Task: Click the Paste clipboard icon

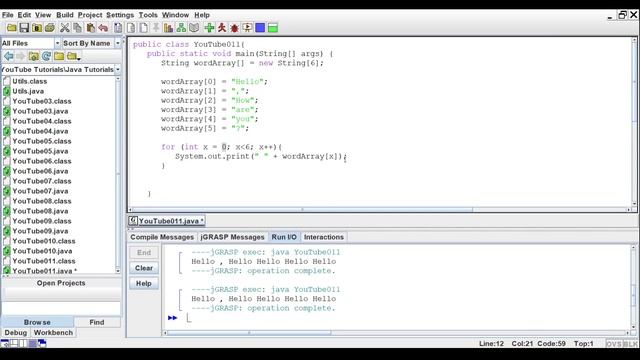Action: tap(90, 28)
